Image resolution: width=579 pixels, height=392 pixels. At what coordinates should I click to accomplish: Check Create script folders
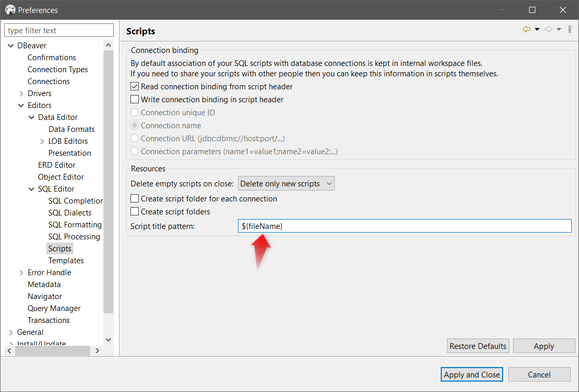pos(135,211)
